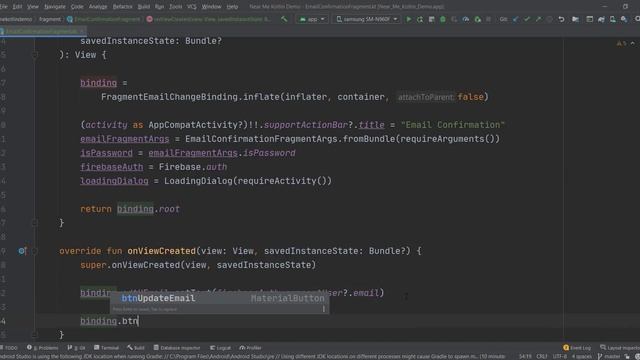640x360 pixels.
Task: Collapse the onViewCreated function fold marker
Action: pyautogui.click(x=35, y=251)
